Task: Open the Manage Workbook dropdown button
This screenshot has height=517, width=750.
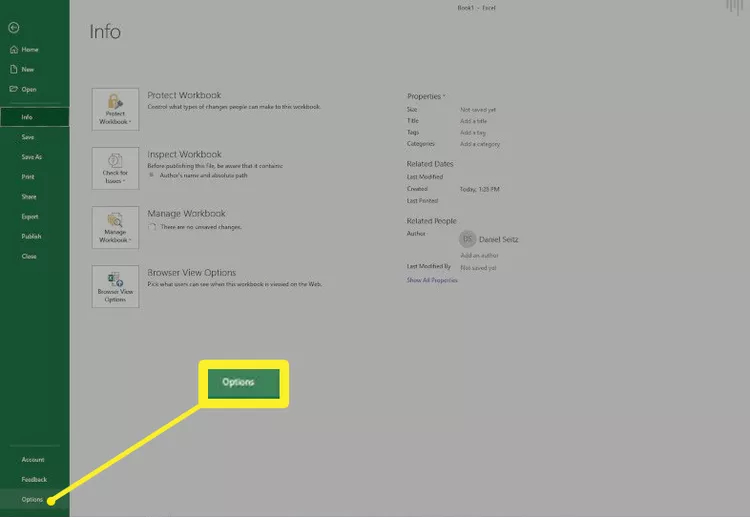Action: tap(115, 228)
